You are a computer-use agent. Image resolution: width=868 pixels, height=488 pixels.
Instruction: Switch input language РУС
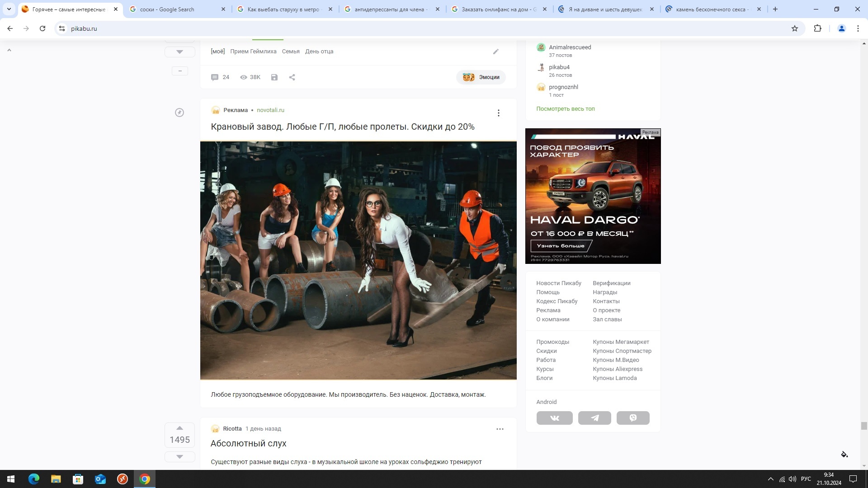806,479
